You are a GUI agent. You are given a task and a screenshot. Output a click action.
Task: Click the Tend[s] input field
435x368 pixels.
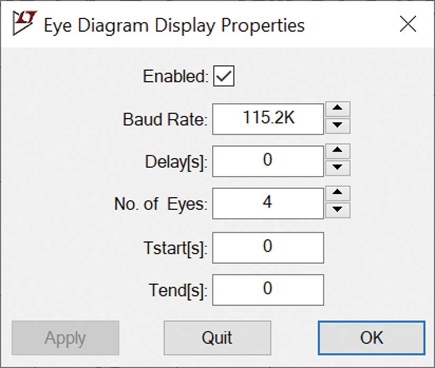(268, 290)
